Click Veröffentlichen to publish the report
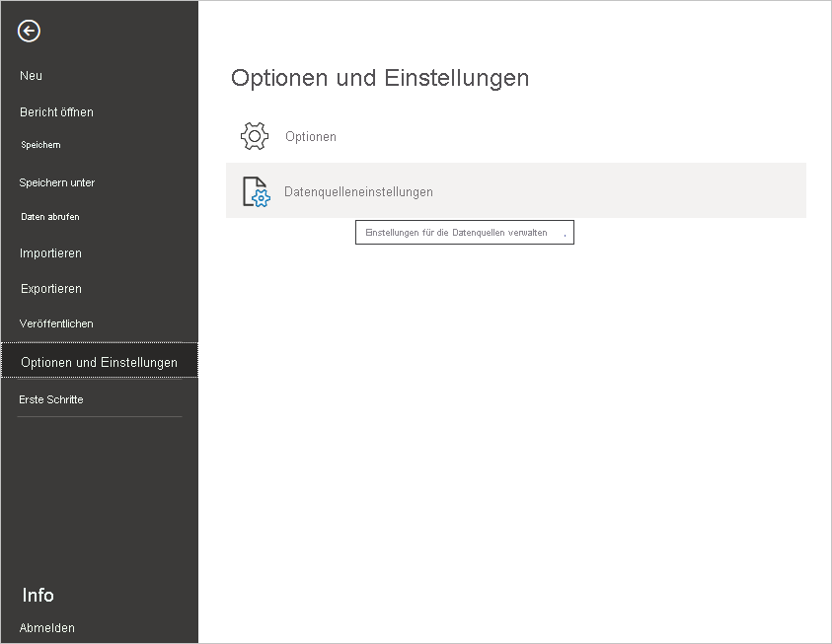The width and height of the screenshot is (832, 644). click(55, 322)
